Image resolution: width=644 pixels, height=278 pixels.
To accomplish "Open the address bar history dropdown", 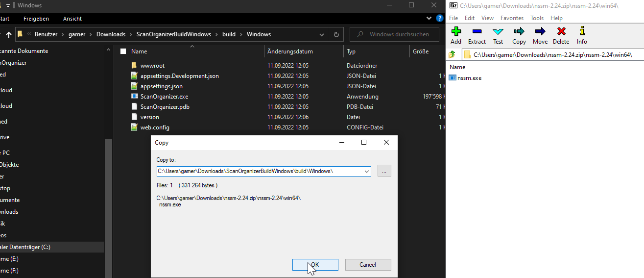I will coord(322,35).
